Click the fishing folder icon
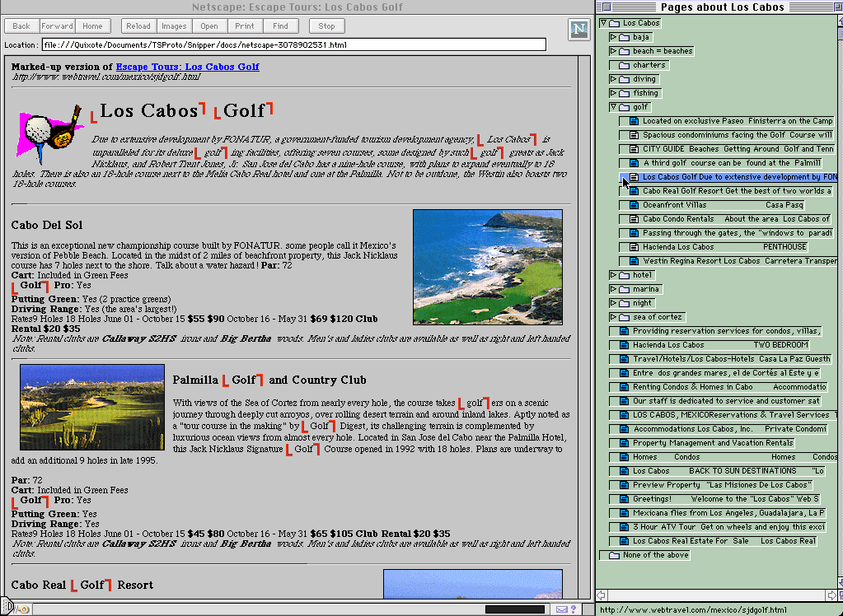This screenshot has width=843, height=616. (624, 93)
